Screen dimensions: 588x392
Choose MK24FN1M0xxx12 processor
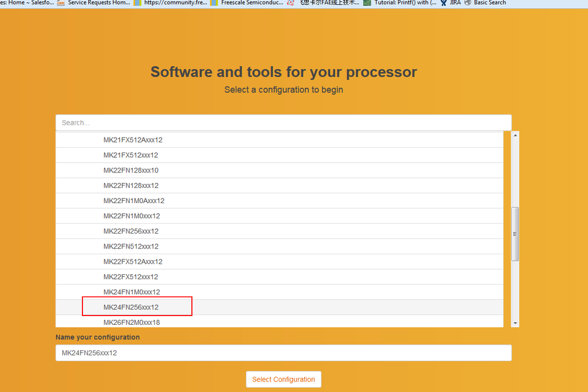(280, 292)
